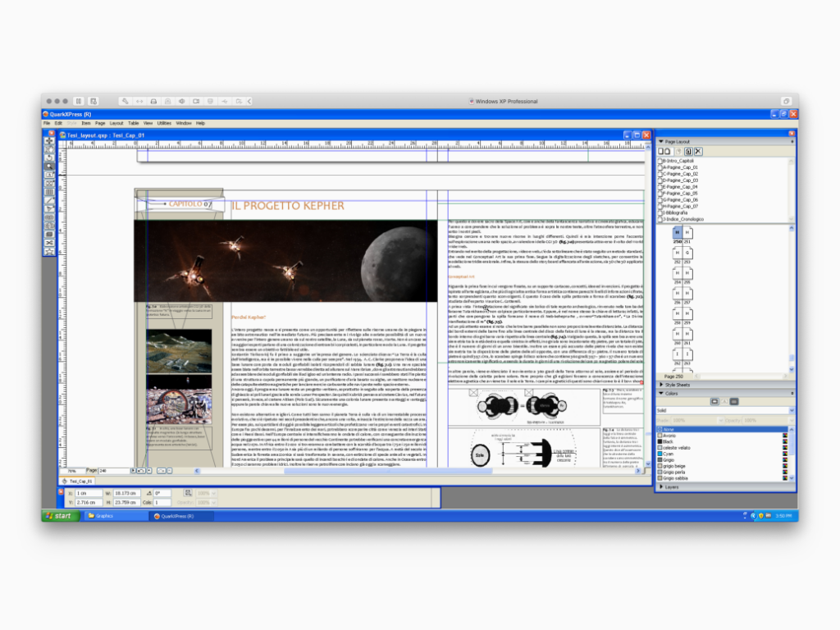Viewport: 840px width, 630px height.
Task: Select the background color icon in the Colors palette
Action: click(734, 402)
